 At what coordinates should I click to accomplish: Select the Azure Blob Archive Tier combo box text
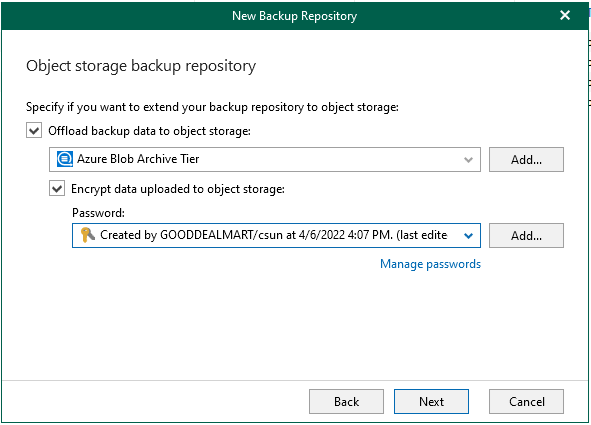pos(138,159)
